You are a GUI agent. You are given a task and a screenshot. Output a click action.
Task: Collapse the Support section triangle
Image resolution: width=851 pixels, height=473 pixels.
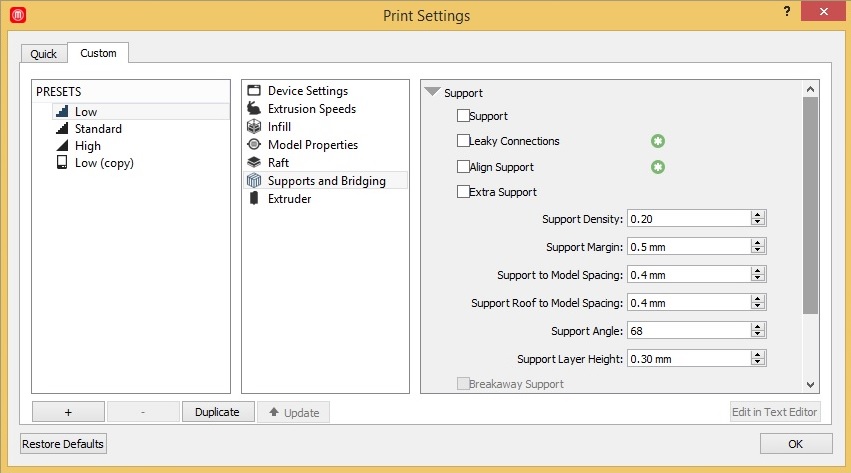pos(432,92)
